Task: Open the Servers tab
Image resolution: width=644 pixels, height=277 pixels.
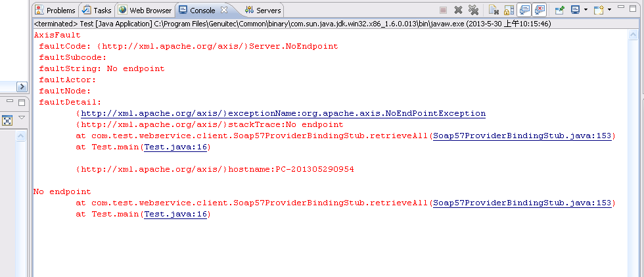Action: coord(263,11)
